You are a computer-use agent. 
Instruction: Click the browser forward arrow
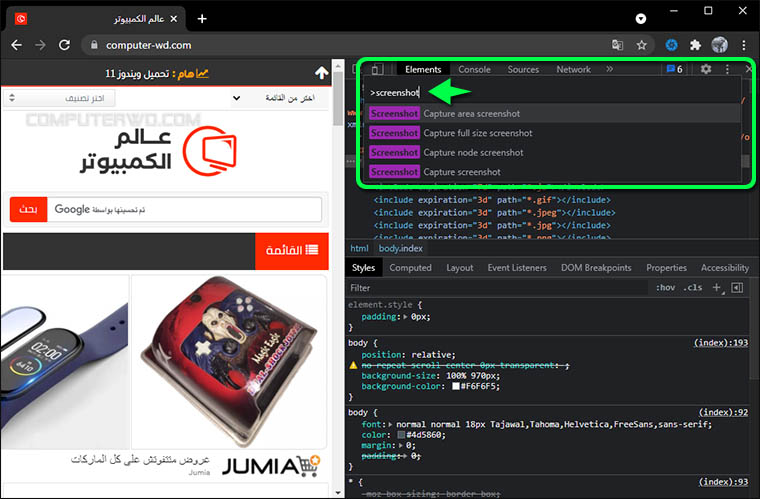pyautogui.click(x=40, y=45)
